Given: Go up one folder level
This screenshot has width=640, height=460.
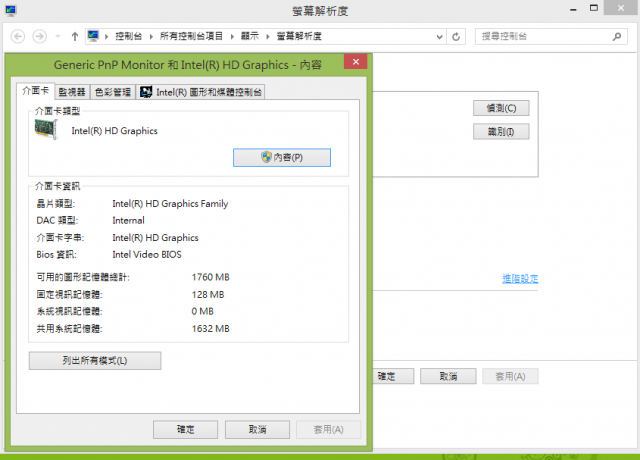Looking at the screenshot, I should 75,37.
